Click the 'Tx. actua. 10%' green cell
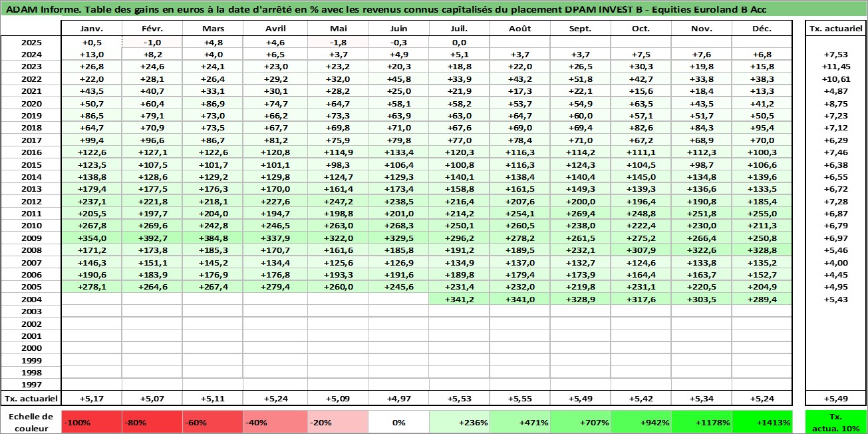Image resolution: width=868 pixels, height=434 pixels. coord(836,422)
